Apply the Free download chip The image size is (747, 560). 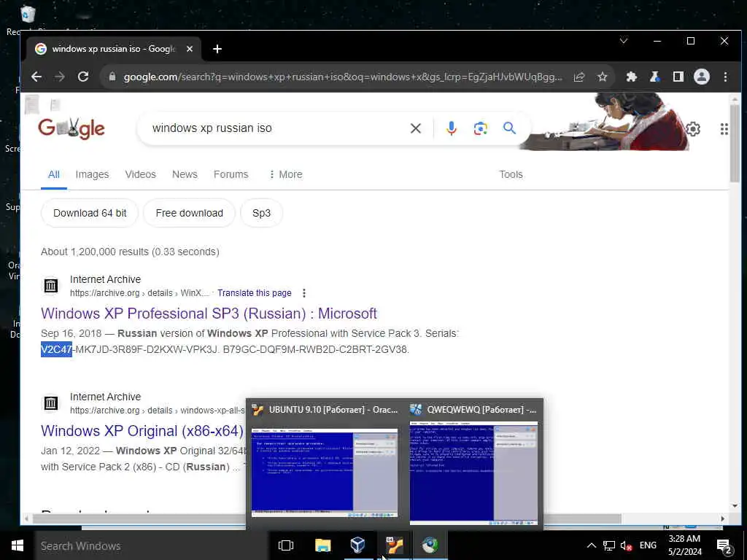[189, 213]
